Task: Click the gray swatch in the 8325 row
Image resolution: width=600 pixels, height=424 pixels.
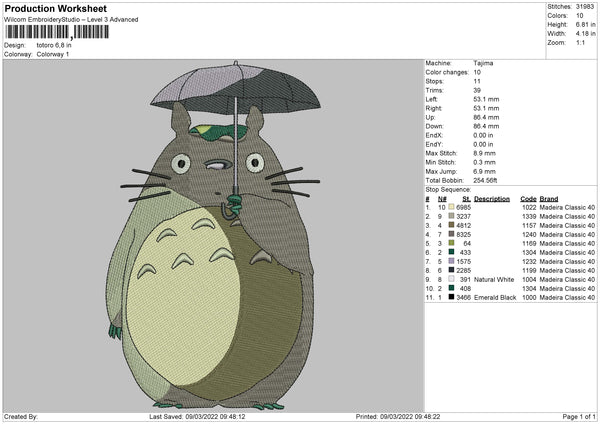Action: pyautogui.click(x=451, y=234)
